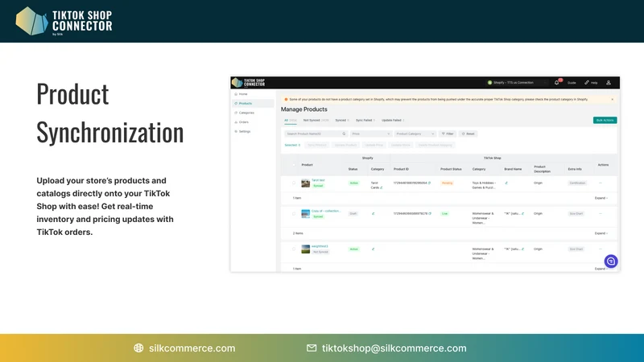Image resolution: width=644 pixels, height=362 pixels.
Task: Open the Tarot test product thumbnail
Action: click(x=306, y=183)
